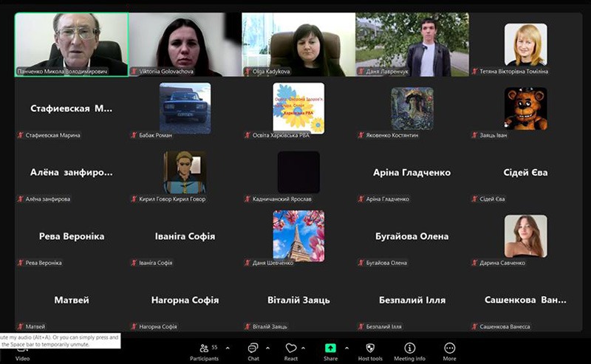Select Панченко Микола's active speaker video tile
The width and height of the screenshot is (591, 364).
click(x=72, y=43)
